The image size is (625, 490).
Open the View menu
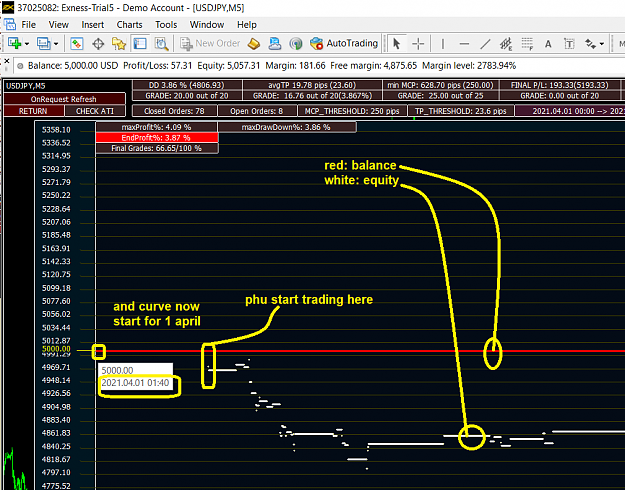[x=59, y=25]
